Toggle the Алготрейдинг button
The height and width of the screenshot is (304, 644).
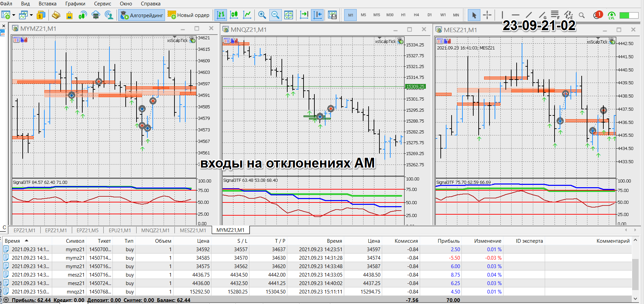pos(142,15)
